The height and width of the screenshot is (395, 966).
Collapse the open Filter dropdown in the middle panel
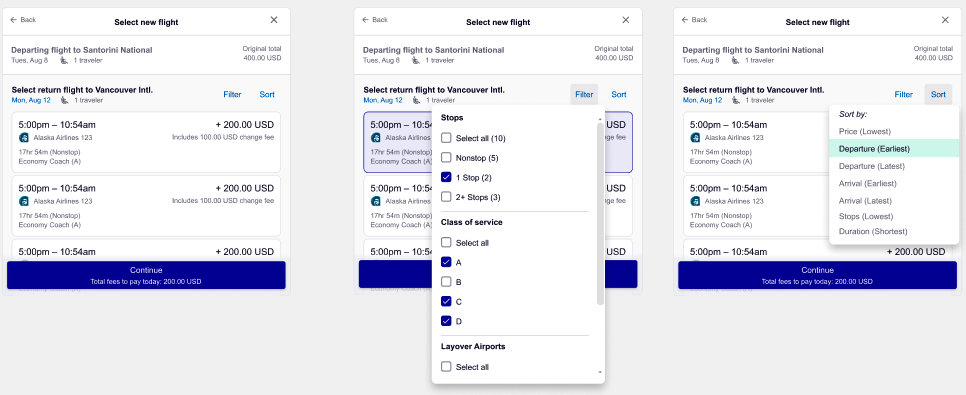tap(584, 94)
